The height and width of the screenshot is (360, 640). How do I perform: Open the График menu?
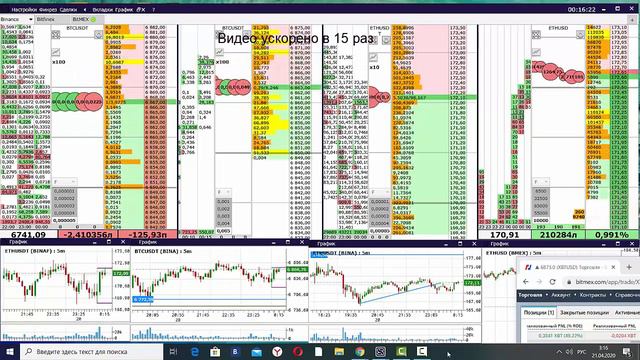coord(124,9)
